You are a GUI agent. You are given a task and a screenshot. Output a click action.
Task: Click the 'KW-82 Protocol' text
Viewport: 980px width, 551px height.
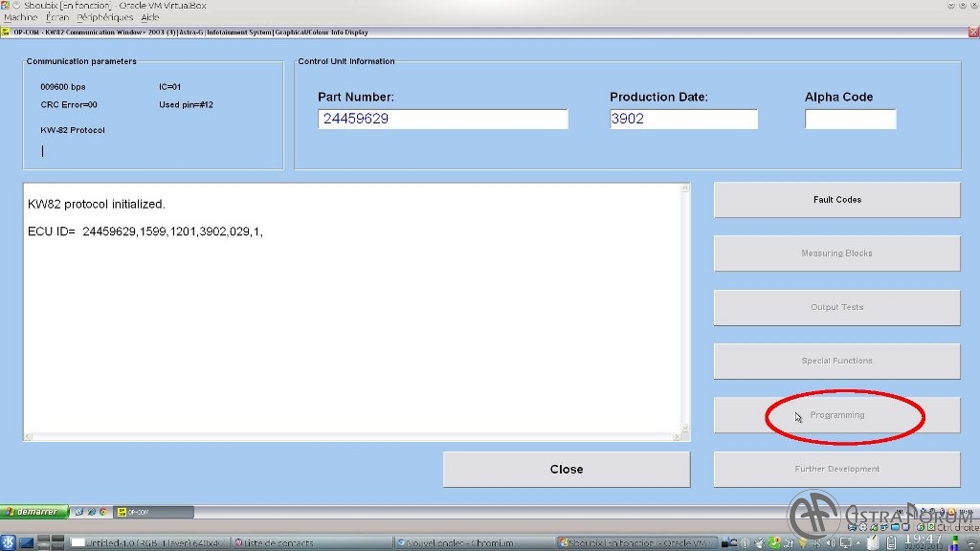coord(73,130)
